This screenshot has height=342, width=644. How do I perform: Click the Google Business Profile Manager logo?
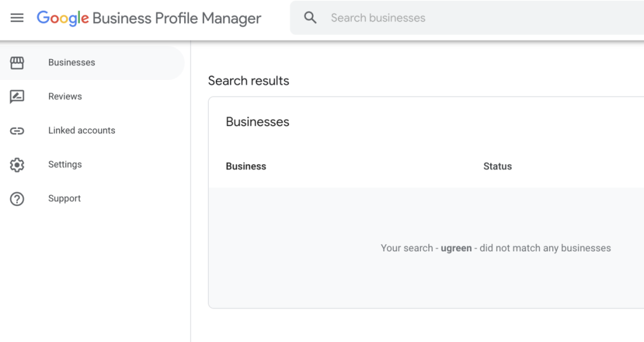tap(148, 18)
